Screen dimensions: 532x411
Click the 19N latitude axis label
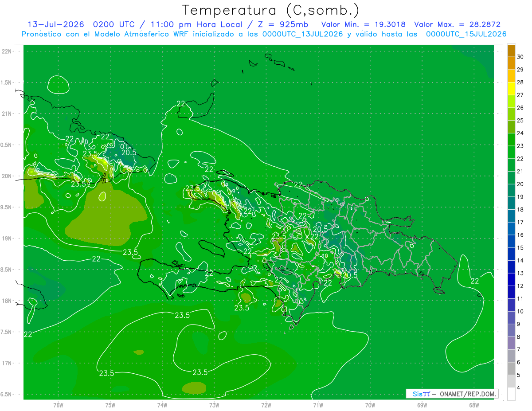tap(7, 238)
